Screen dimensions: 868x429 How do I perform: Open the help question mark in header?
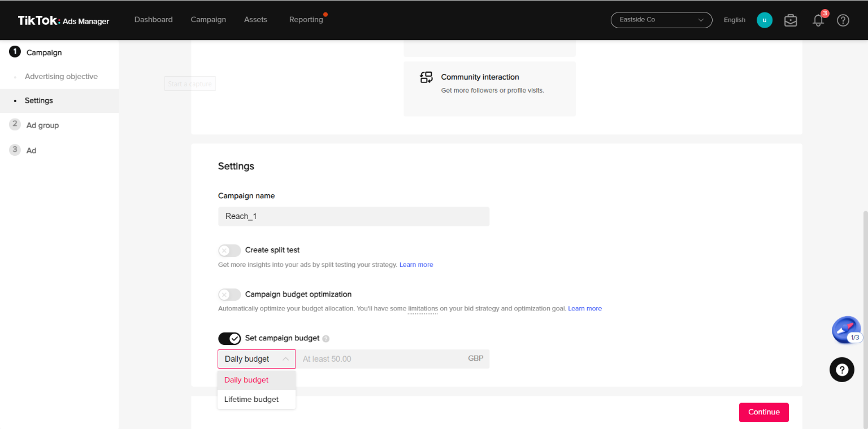(x=843, y=20)
